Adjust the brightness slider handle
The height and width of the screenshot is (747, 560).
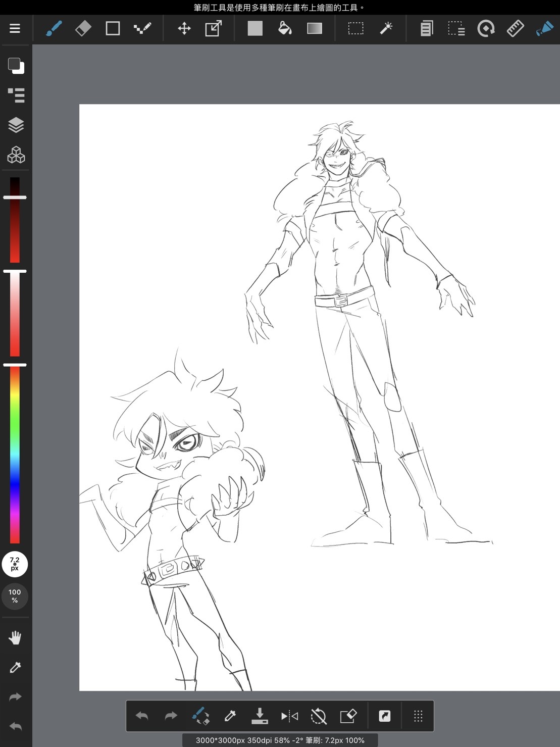[15, 197]
